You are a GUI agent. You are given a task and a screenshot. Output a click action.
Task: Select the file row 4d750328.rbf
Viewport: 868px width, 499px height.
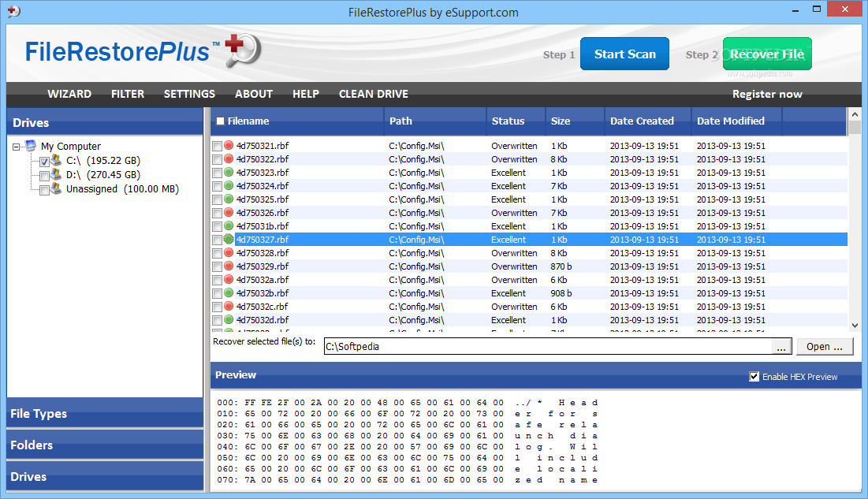coord(529,253)
